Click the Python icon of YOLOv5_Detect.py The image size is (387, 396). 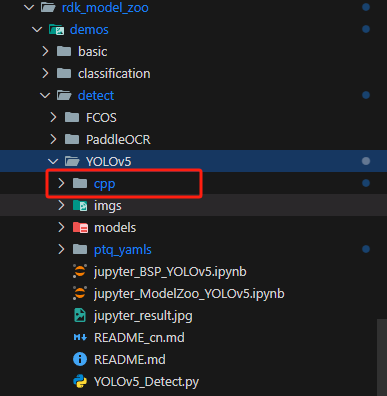pos(80,381)
